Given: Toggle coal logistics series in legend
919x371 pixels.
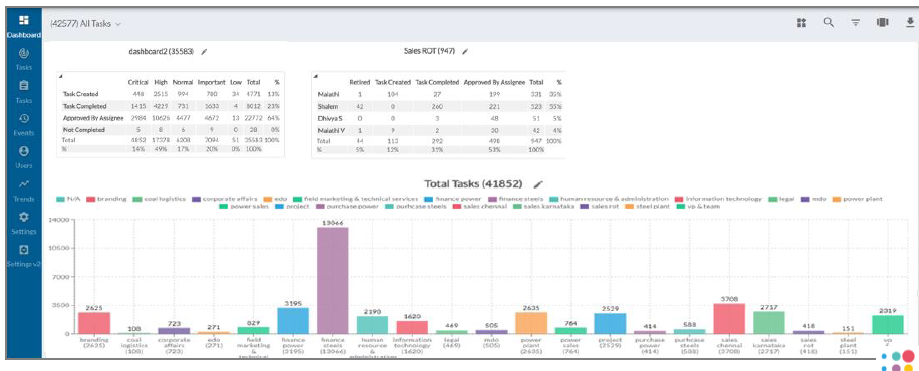Looking at the screenshot, I should 159,199.
